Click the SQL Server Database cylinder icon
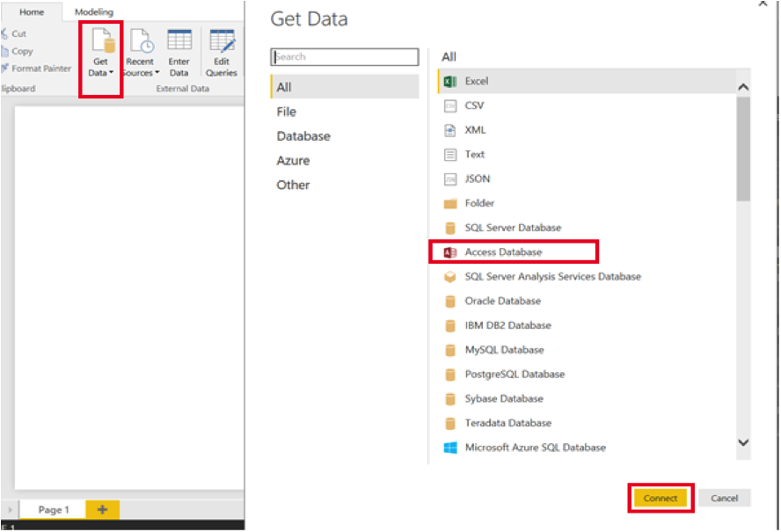 click(x=450, y=228)
